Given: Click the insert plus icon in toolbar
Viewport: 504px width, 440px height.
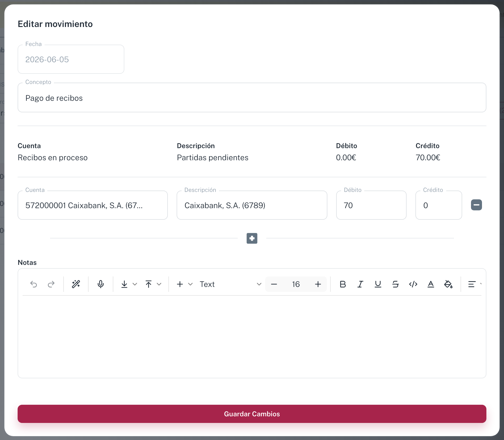Looking at the screenshot, I should [180, 284].
